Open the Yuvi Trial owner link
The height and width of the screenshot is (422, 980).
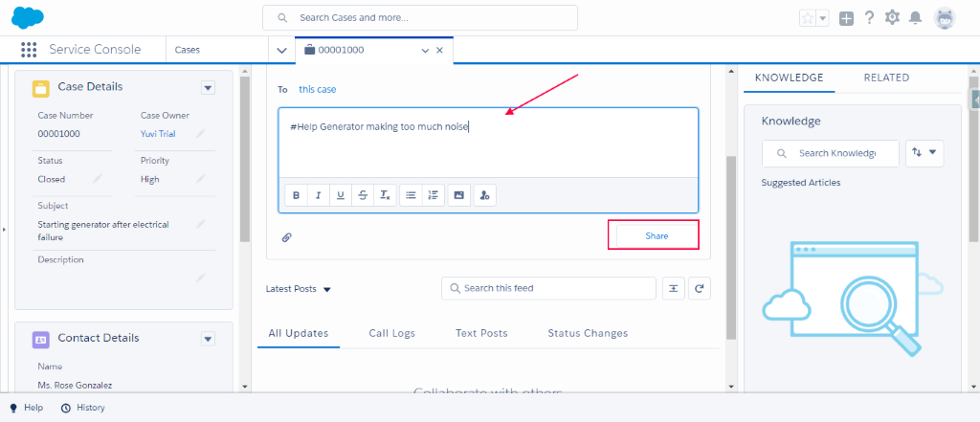pyautogui.click(x=158, y=134)
